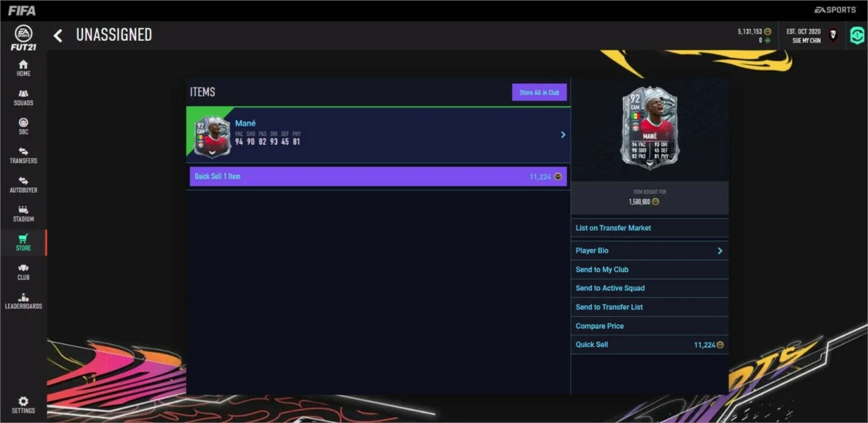This screenshot has height=423, width=868.
Task: Choose Compare Price option
Action: tap(650, 326)
